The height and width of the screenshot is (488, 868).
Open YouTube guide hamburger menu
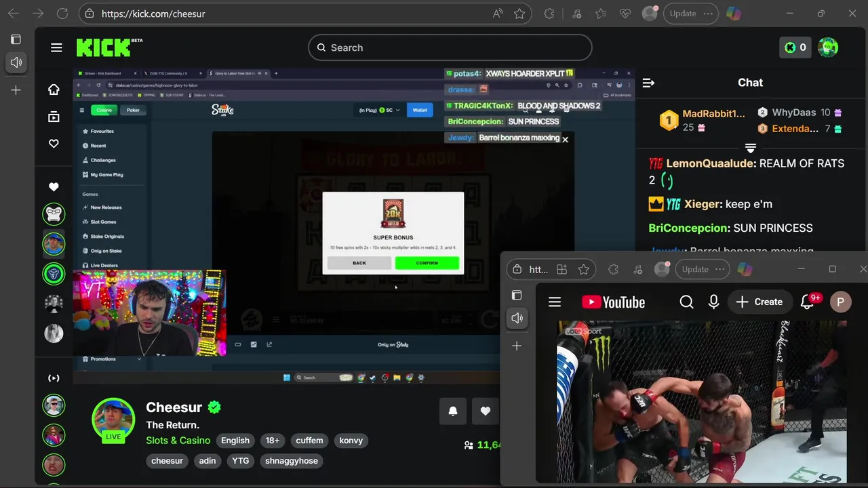pyautogui.click(x=555, y=302)
